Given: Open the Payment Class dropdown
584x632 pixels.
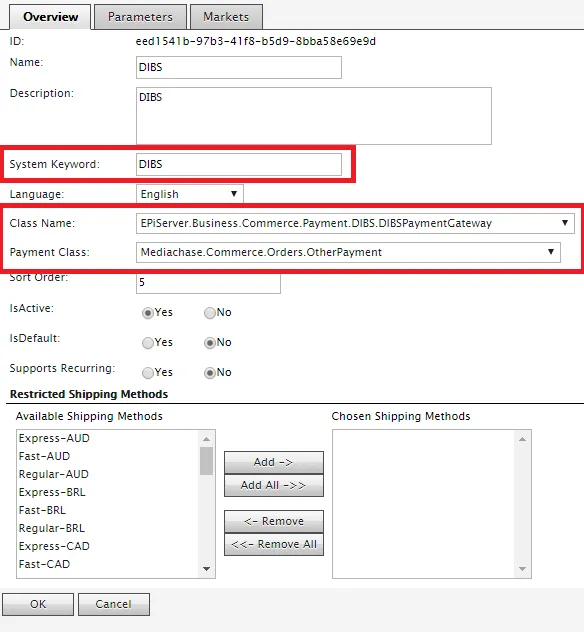Looking at the screenshot, I should click(348, 252).
